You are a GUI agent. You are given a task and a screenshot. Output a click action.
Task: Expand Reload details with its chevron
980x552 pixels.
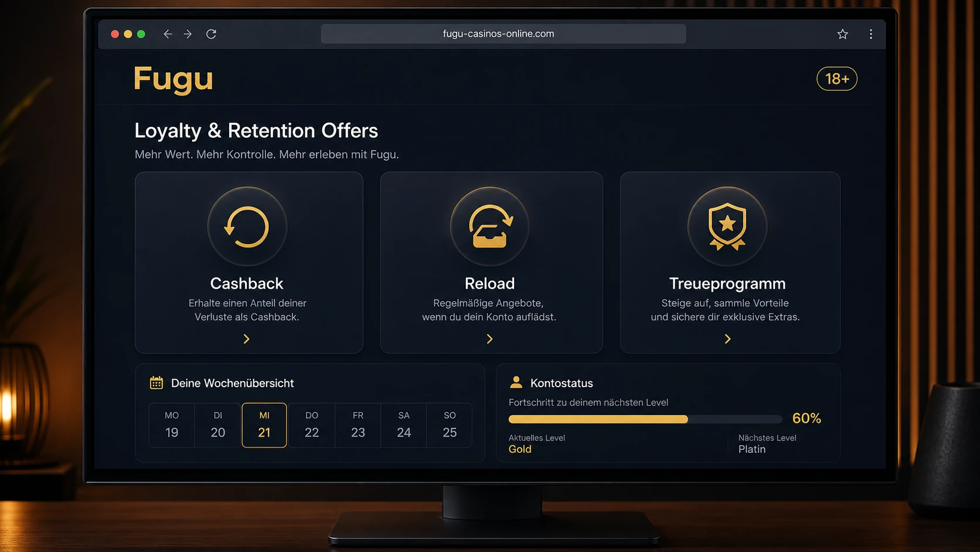coord(490,339)
